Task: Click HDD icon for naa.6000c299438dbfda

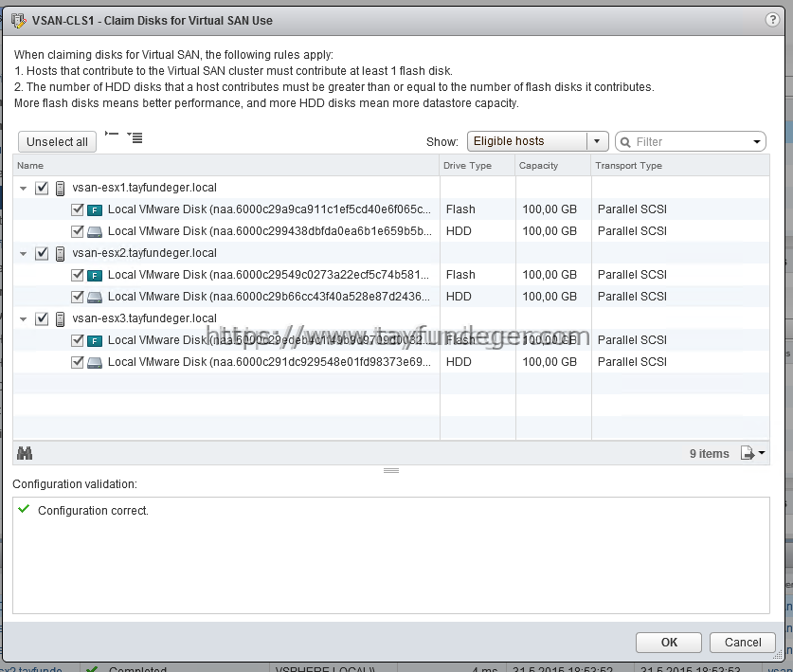Action: coord(95,232)
